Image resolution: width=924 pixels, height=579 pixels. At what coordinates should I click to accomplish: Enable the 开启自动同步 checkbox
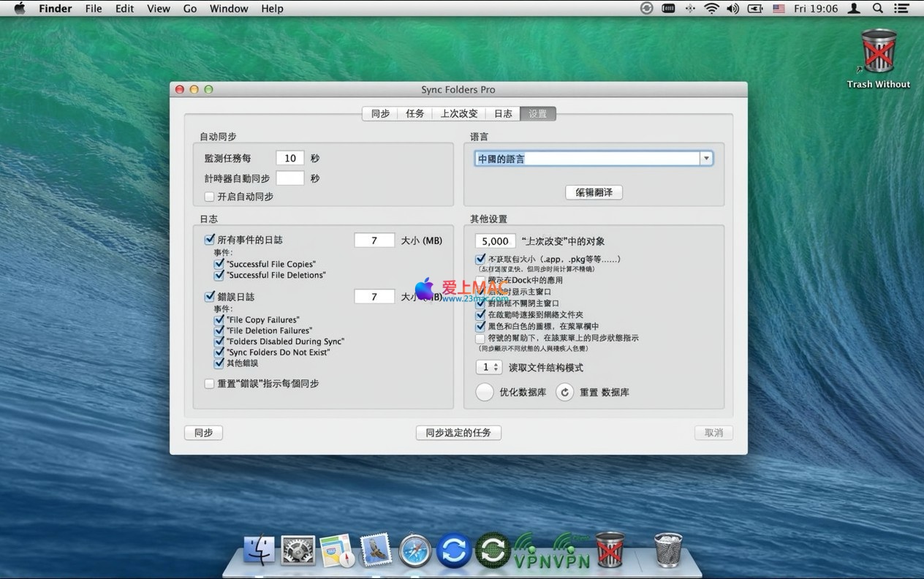(x=210, y=197)
